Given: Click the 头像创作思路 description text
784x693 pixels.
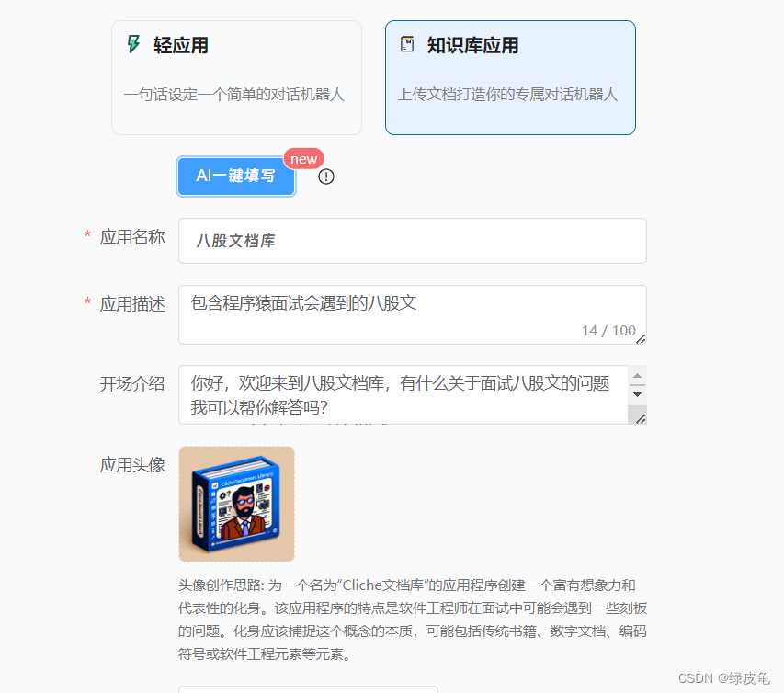Looking at the screenshot, I should pyautogui.click(x=413, y=619).
